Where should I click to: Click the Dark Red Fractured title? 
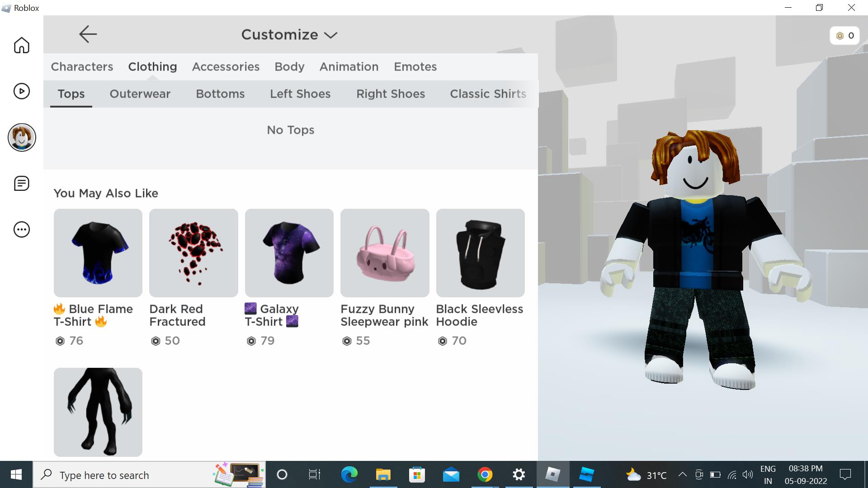pos(177,315)
